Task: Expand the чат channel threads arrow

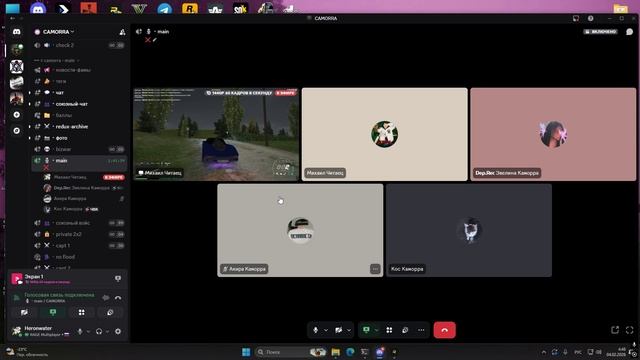Action: [29, 93]
